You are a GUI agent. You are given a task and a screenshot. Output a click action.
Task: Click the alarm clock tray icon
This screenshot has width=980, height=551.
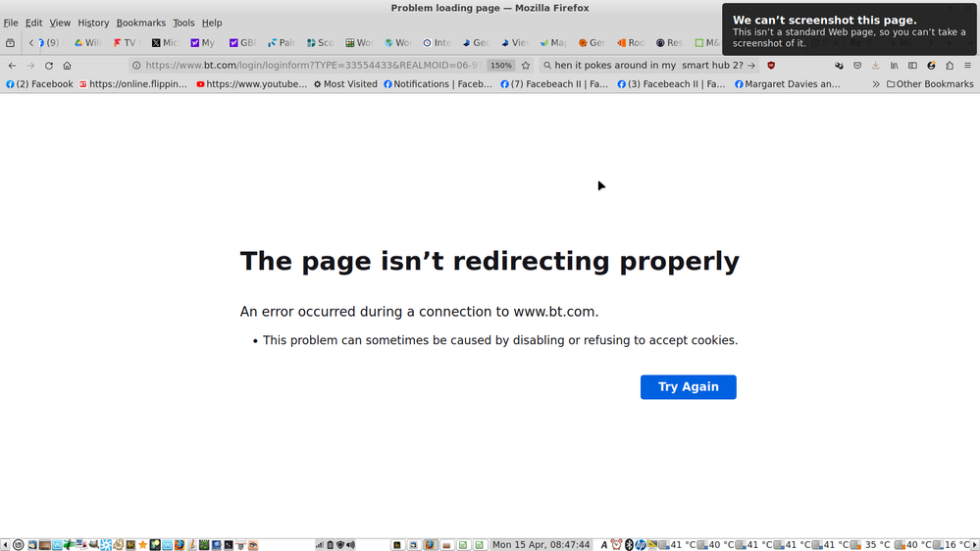(616, 545)
